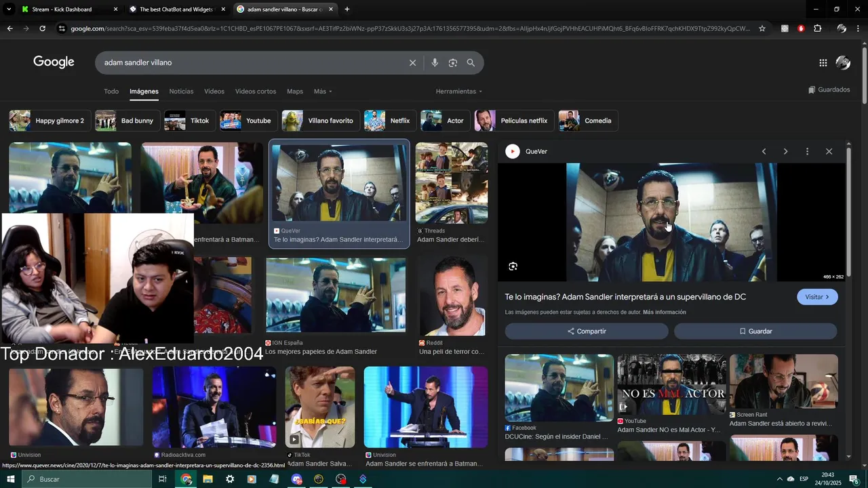Search inside this image with Lens
This screenshot has height=488, width=868.
pos(513,266)
